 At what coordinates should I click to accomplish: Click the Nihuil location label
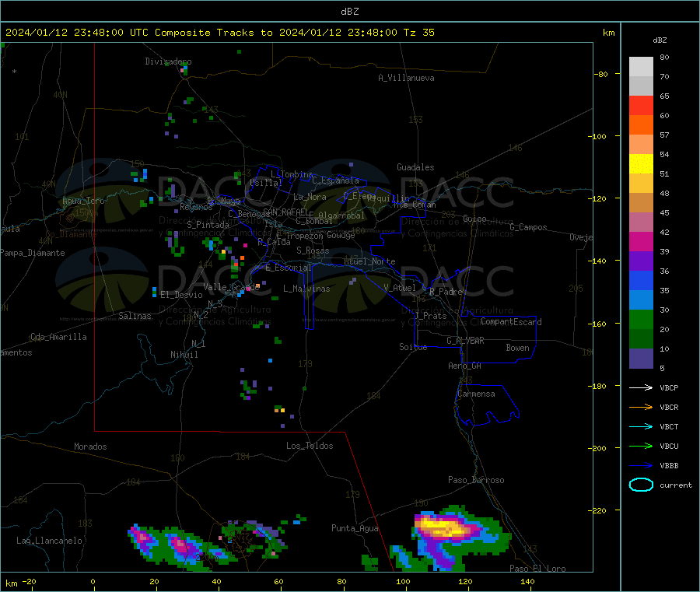click(x=184, y=355)
